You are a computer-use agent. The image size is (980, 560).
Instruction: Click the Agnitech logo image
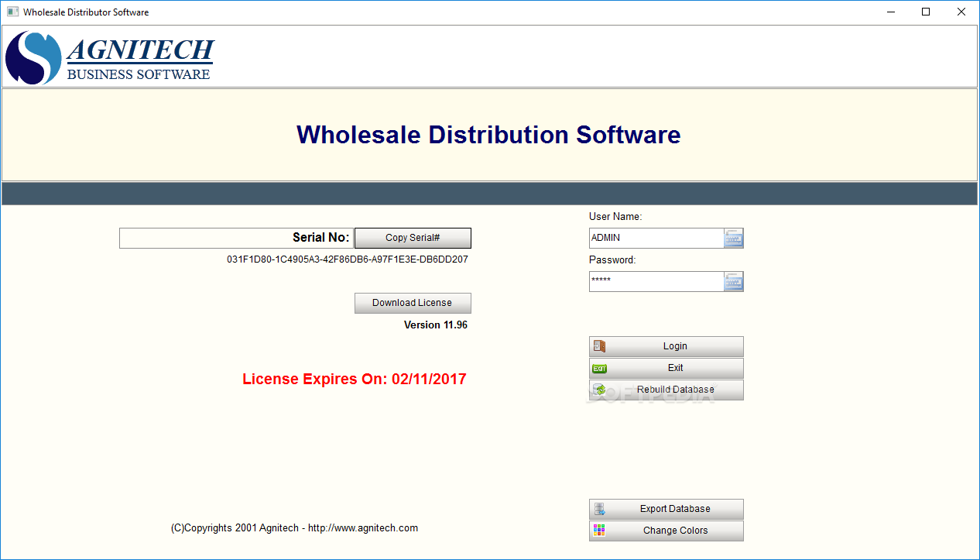tap(110, 57)
